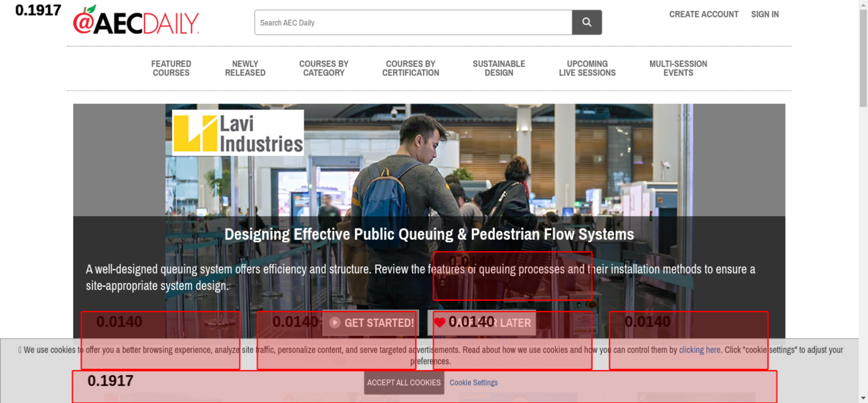Expand Courses by Category
This screenshot has height=403, width=868.
click(324, 69)
